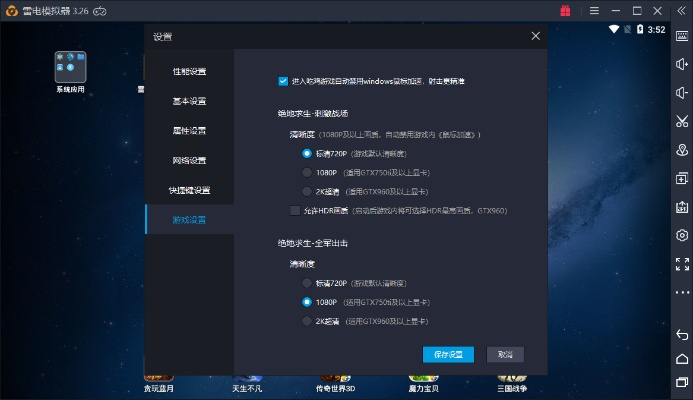Switch to the 性能设置 tab
The width and height of the screenshot is (693, 400).
(x=189, y=71)
